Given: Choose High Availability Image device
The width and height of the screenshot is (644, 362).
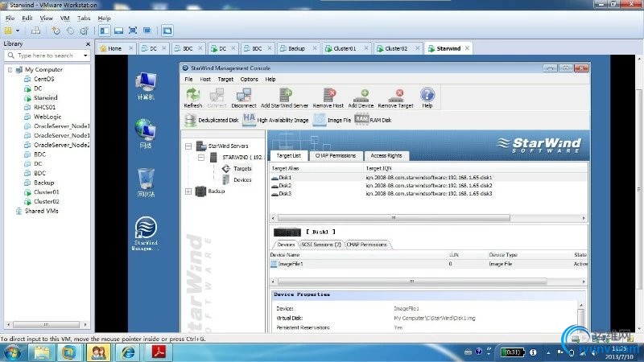Looking at the screenshot, I should point(275,120).
